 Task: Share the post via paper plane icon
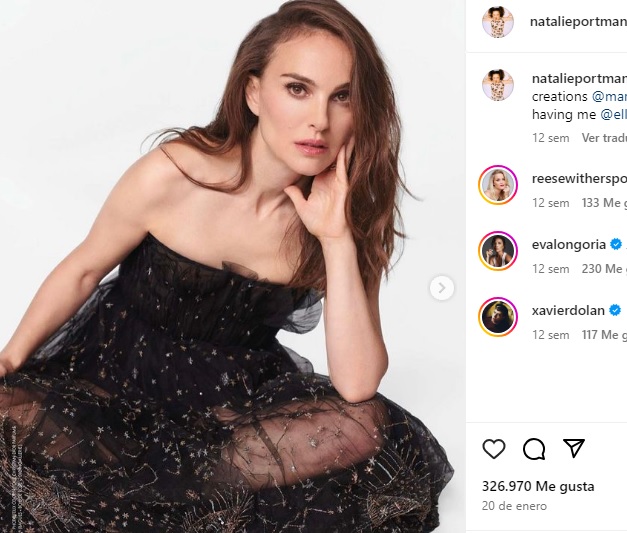[573, 448]
